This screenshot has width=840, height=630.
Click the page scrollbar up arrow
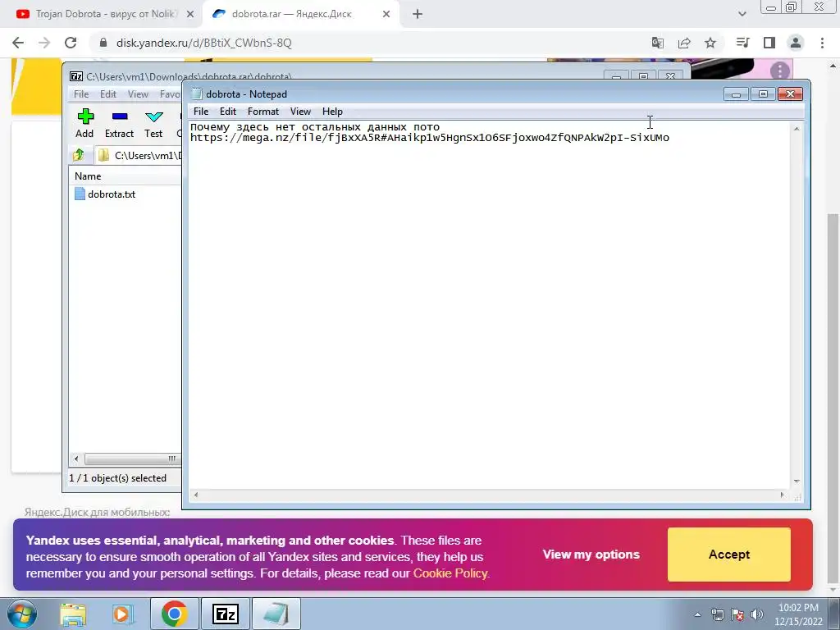[833, 66]
